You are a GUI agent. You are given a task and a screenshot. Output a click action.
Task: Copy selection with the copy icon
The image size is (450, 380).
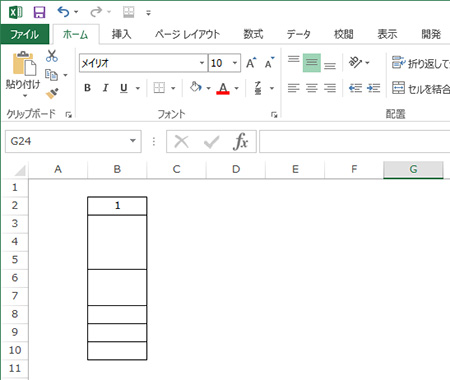point(52,75)
